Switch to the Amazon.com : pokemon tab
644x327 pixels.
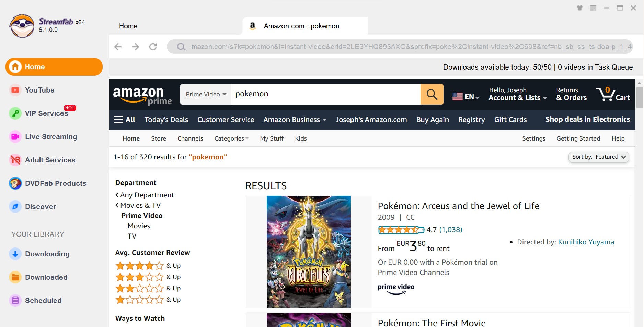pos(305,26)
